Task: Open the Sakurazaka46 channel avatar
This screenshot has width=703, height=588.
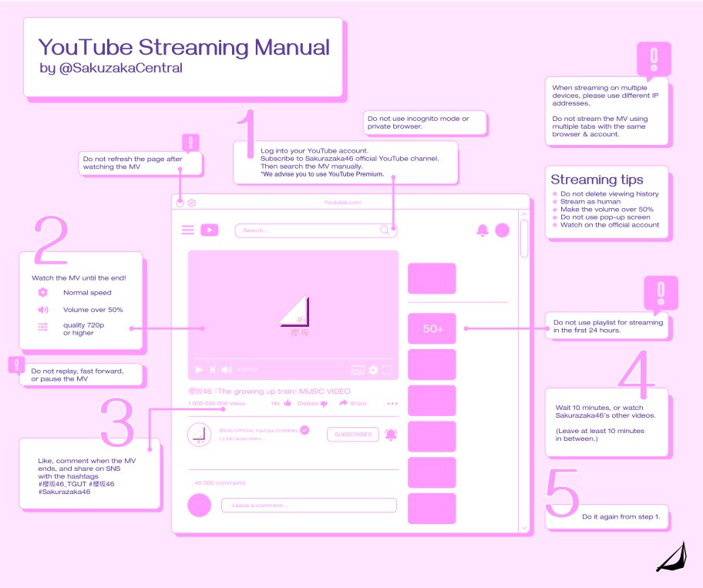Action: tap(199, 435)
